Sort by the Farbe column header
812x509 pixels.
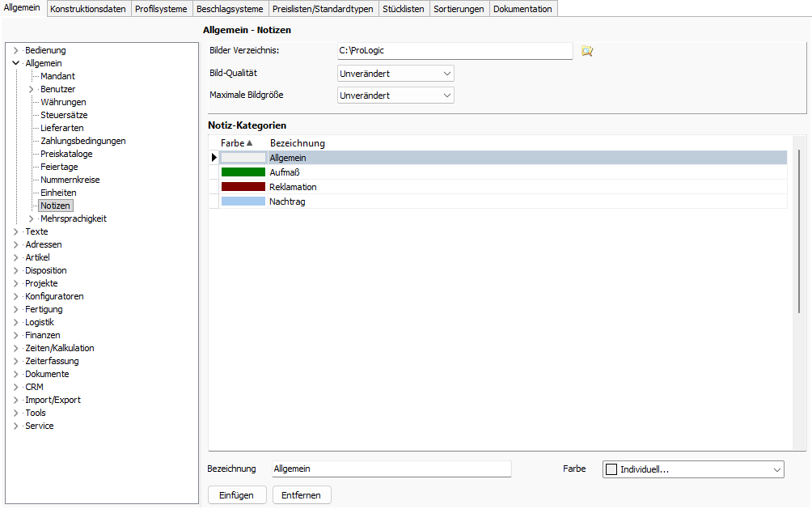[x=236, y=143]
